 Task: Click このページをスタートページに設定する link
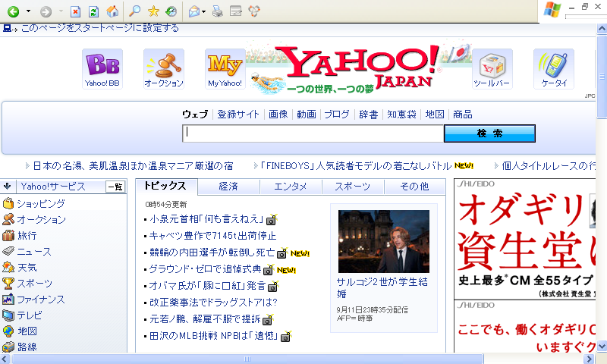pos(100,28)
